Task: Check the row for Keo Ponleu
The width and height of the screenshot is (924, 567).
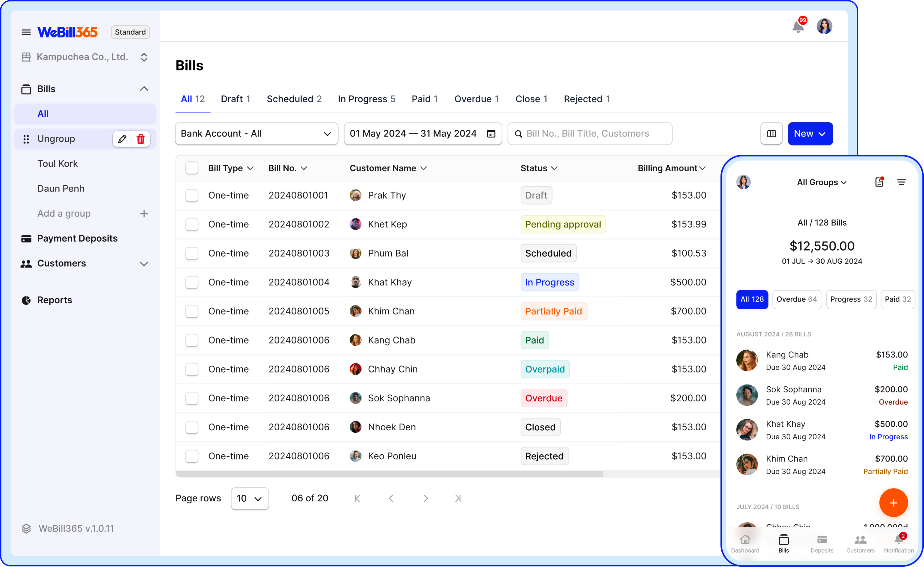Action: pos(192,456)
